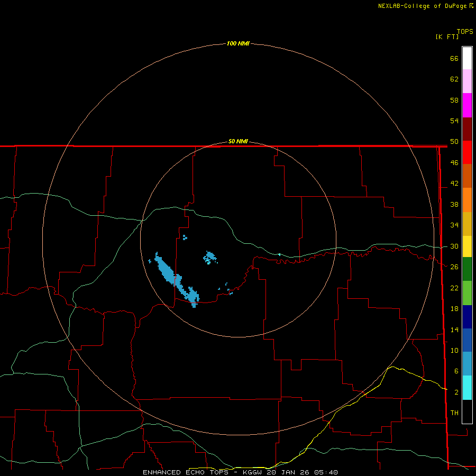
Task: Click the white swatch in the tops legend
Action: (x=467, y=58)
